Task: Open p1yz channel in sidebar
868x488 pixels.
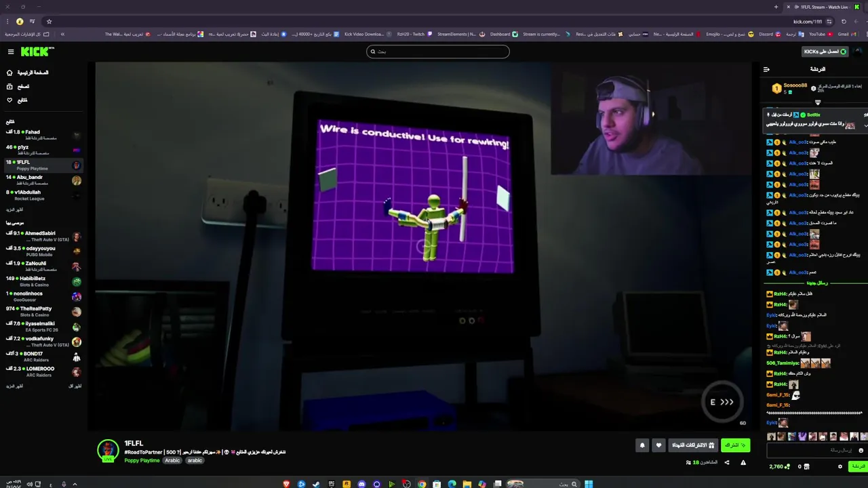Action: pos(43,150)
